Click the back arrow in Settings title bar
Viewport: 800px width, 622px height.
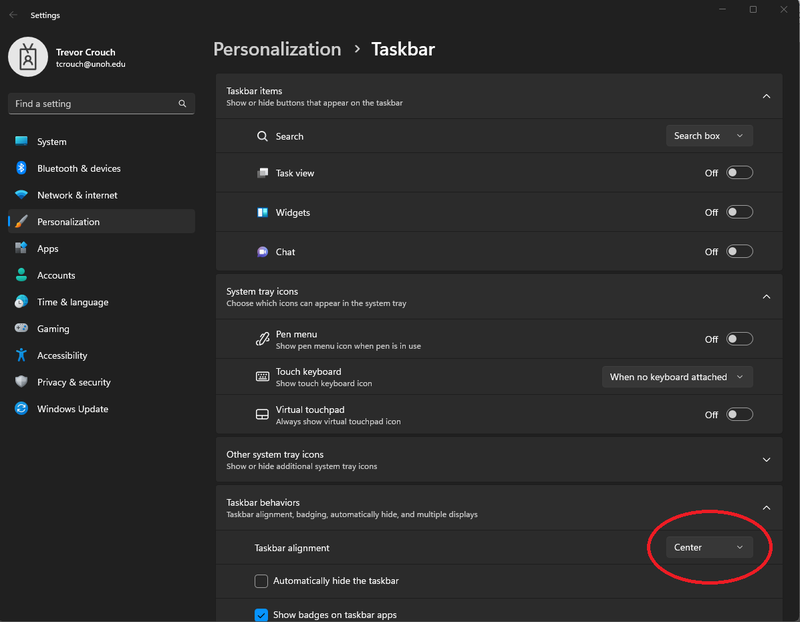pyautogui.click(x=13, y=16)
